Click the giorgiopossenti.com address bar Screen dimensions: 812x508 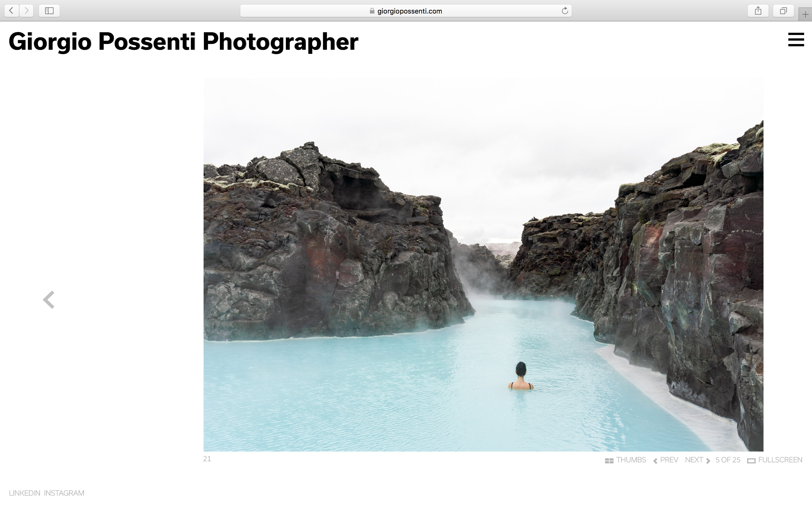pos(406,11)
